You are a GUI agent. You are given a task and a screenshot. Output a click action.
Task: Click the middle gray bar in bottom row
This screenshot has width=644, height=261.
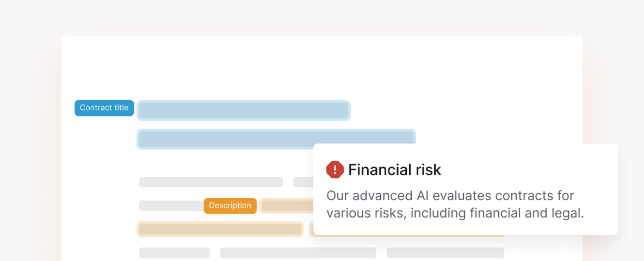tap(298, 252)
